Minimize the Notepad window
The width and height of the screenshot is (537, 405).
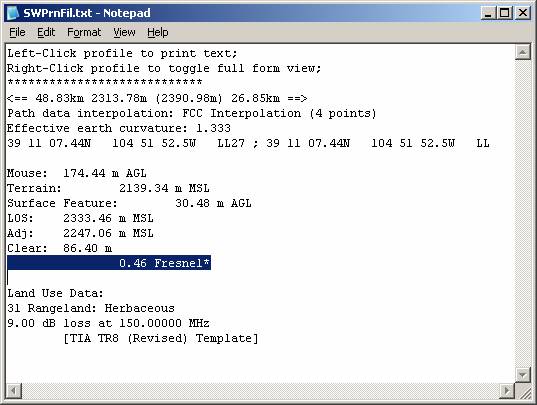[x=488, y=13]
